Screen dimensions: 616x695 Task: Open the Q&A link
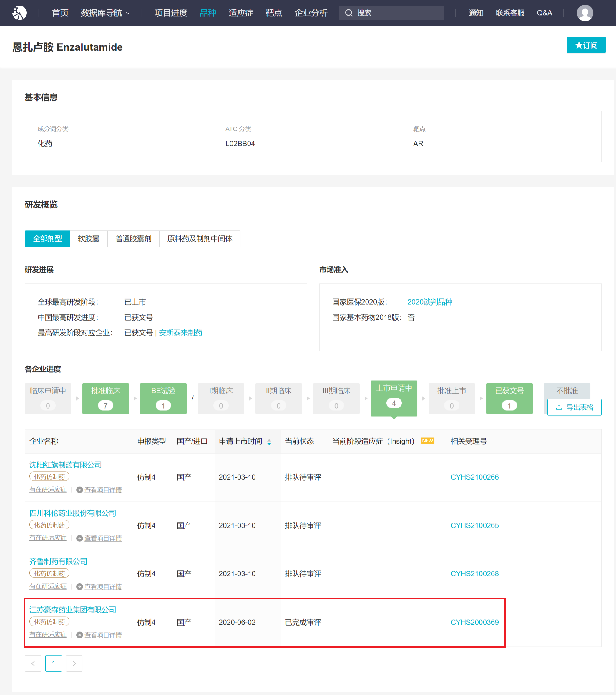(544, 13)
